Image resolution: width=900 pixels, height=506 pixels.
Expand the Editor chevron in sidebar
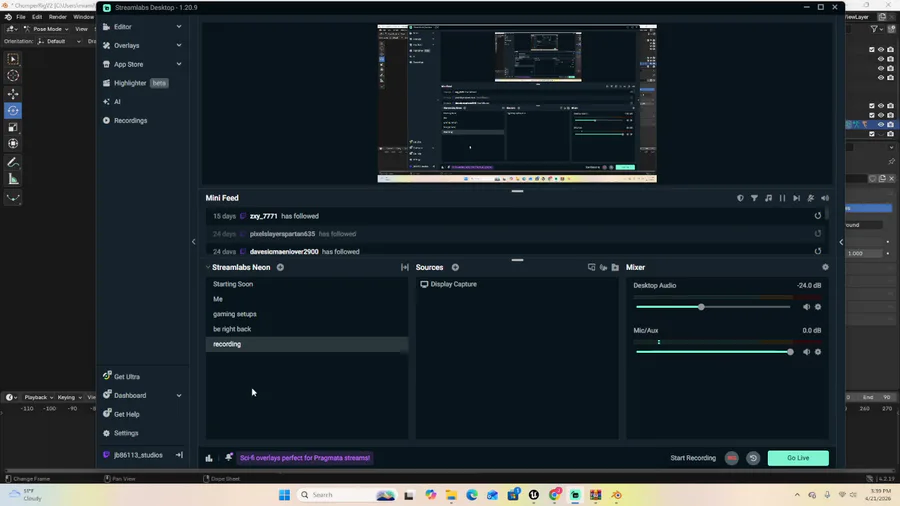coord(179,26)
